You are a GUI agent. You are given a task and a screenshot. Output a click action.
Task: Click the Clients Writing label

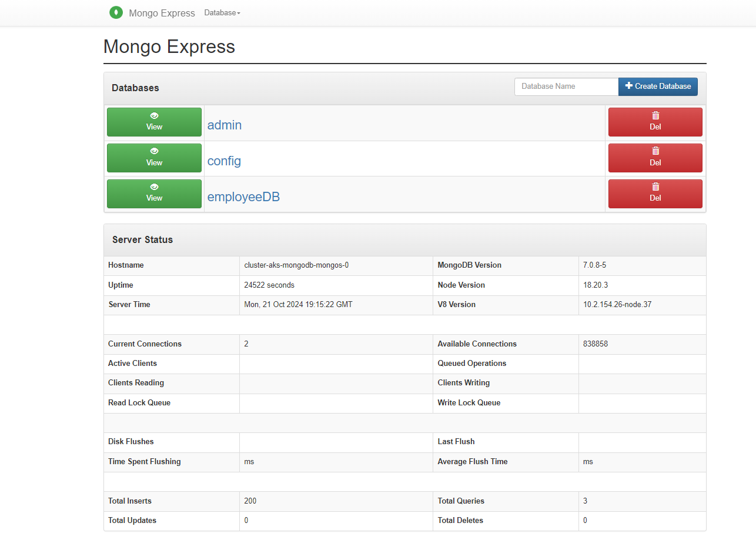pyautogui.click(x=463, y=383)
